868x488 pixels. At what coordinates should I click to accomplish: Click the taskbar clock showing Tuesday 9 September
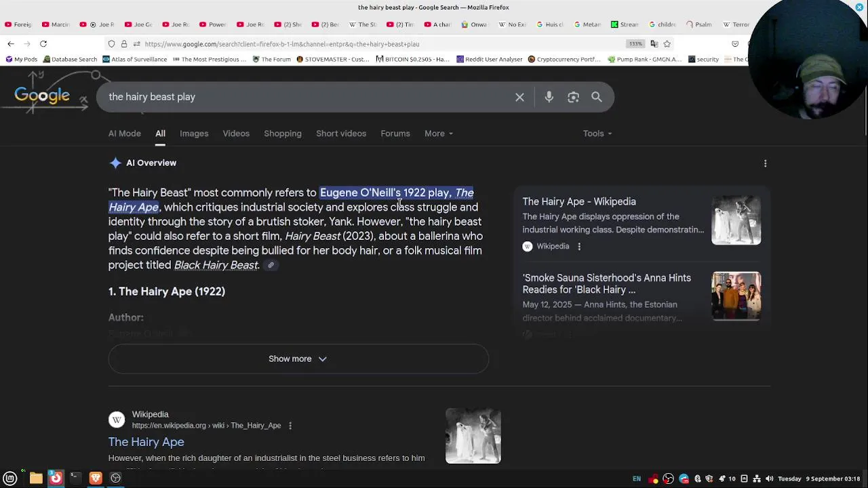(x=819, y=479)
